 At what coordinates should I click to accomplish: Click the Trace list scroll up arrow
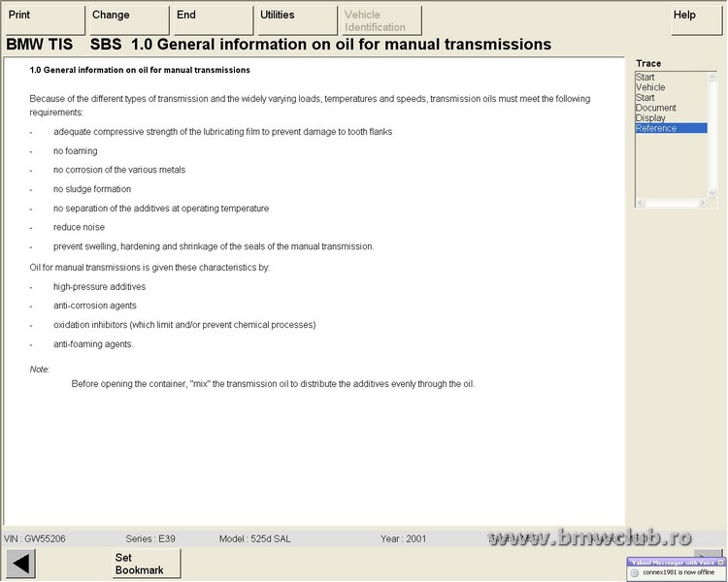pyautogui.click(x=712, y=77)
